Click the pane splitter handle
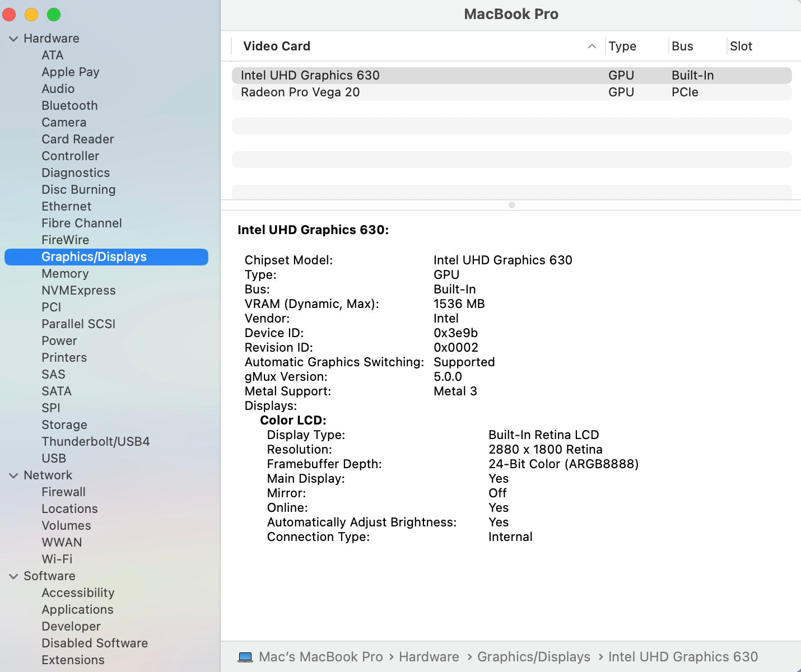The width and height of the screenshot is (801, 672). 511,205
